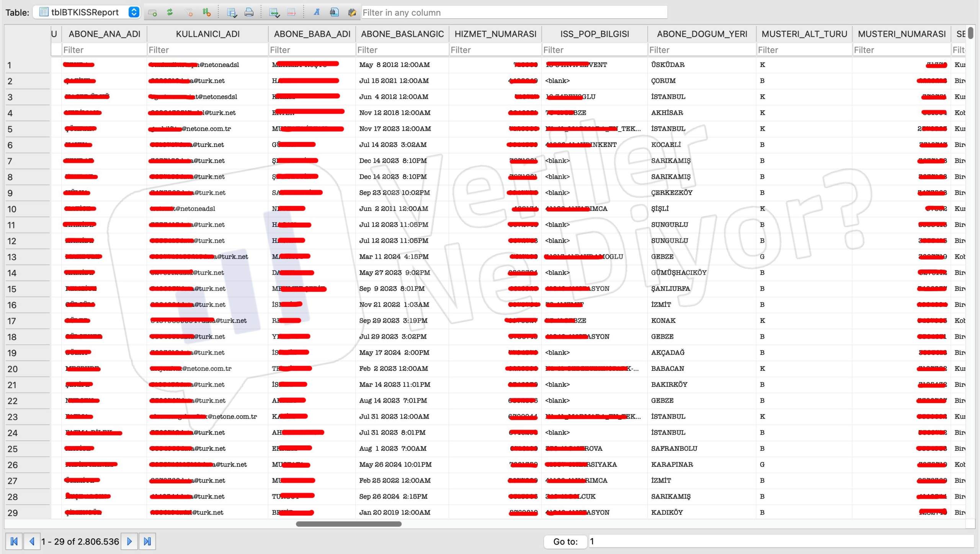The width and height of the screenshot is (980, 554).
Task: Jump to the first record page
Action: [14, 541]
